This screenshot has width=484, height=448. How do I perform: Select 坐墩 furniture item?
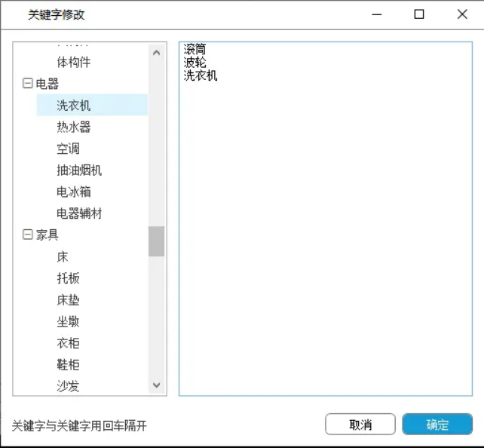point(68,321)
